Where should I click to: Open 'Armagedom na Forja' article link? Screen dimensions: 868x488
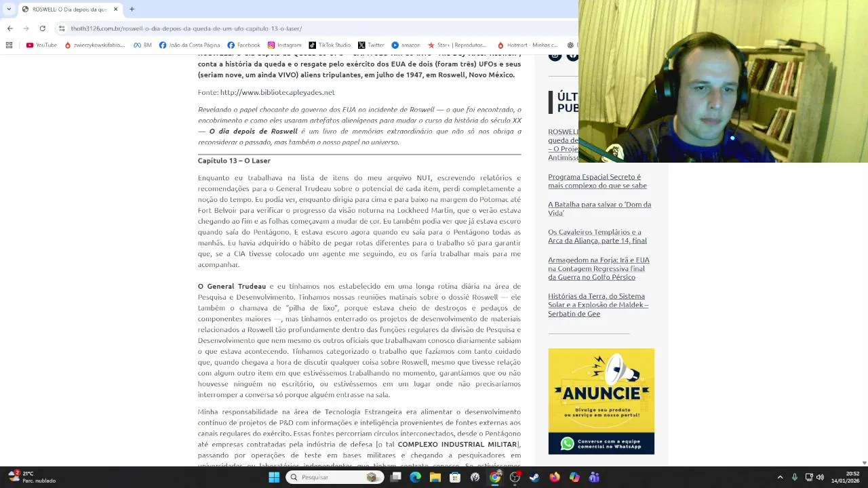[x=599, y=268]
